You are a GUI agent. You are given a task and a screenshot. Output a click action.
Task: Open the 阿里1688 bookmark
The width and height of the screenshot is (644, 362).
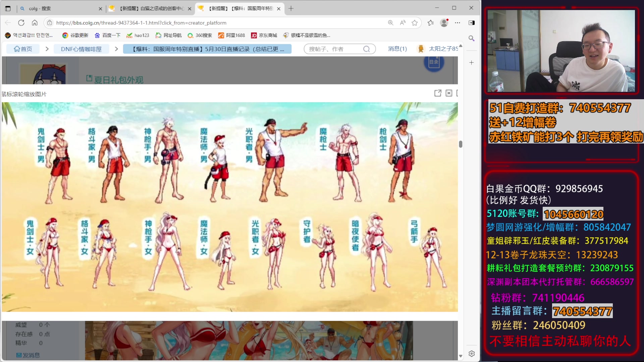[x=231, y=35]
